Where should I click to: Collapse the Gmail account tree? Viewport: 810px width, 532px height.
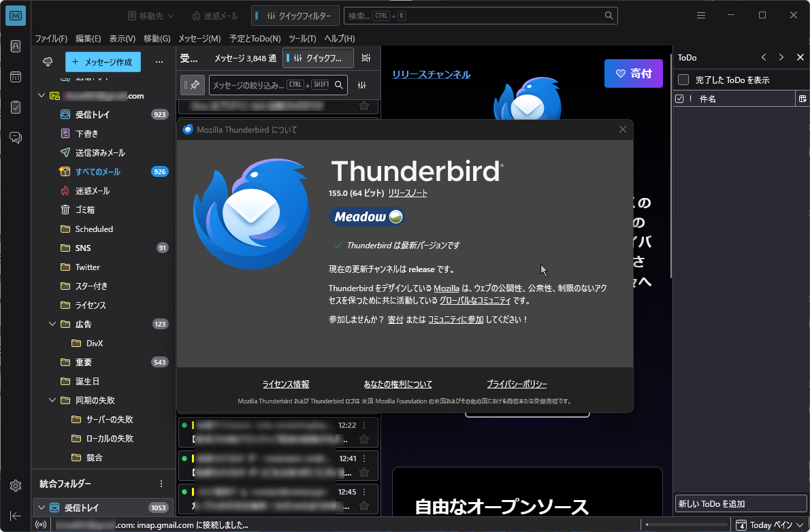(42, 95)
